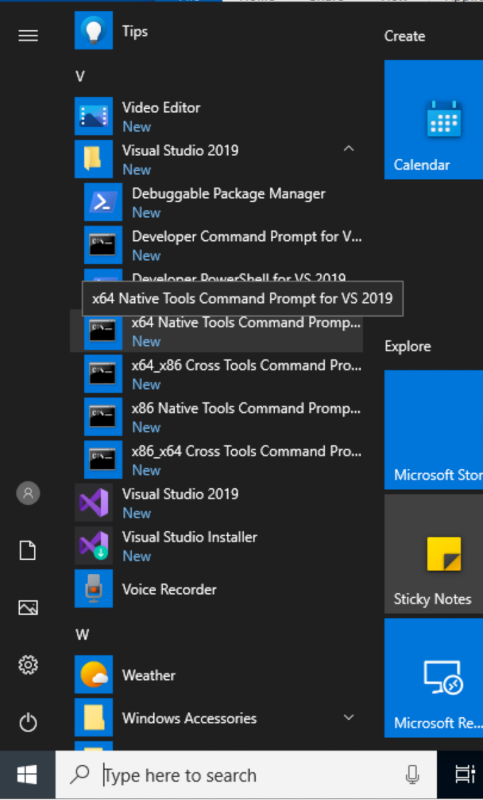This screenshot has height=800, width=483.
Task: Click the Visual Studio 2019 folder icon
Action: tap(94, 159)
